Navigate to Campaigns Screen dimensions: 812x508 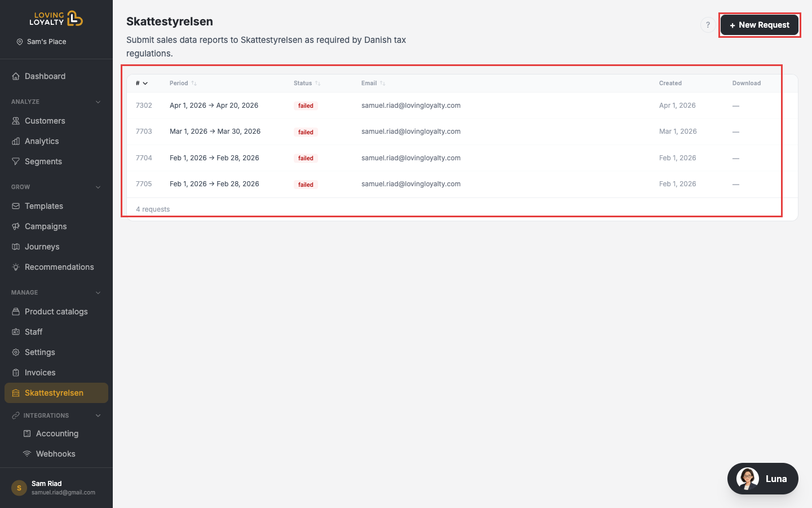tap(56, 226)
